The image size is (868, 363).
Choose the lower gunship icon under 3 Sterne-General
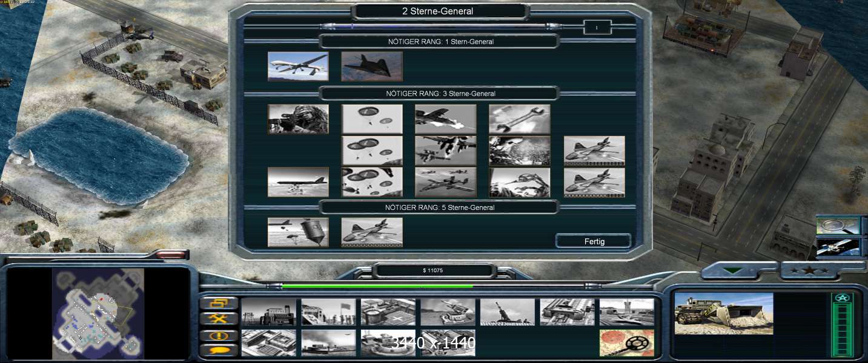pyautogui.click(x=594, y=182)
